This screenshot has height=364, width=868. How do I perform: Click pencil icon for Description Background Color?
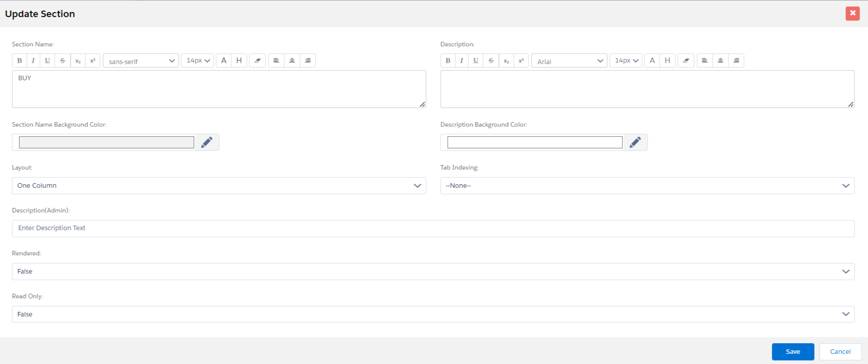pos(635,142)
